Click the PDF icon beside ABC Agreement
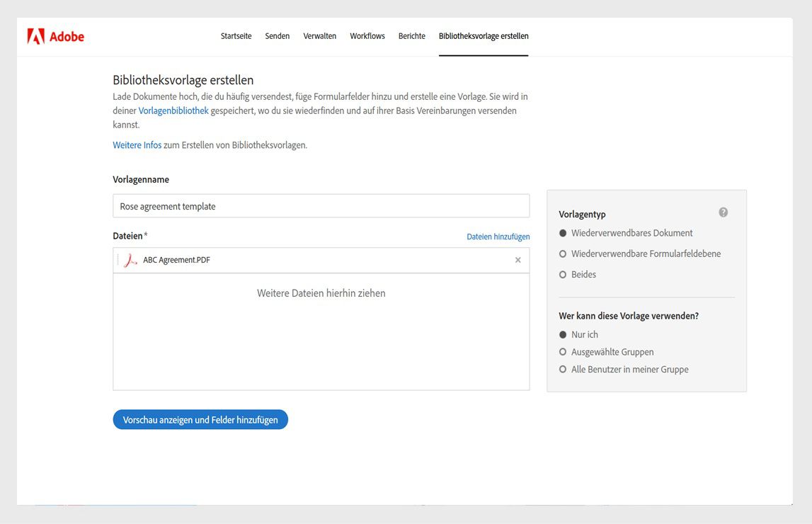 [130, 261]
